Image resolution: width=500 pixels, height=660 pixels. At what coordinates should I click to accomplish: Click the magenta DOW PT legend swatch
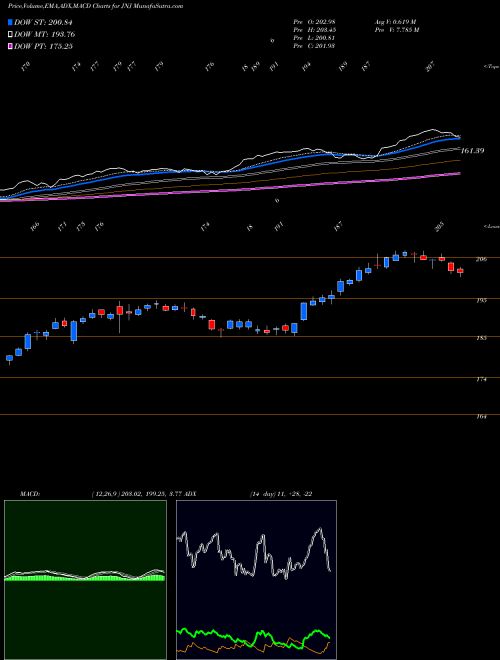[x=10, y=46]
